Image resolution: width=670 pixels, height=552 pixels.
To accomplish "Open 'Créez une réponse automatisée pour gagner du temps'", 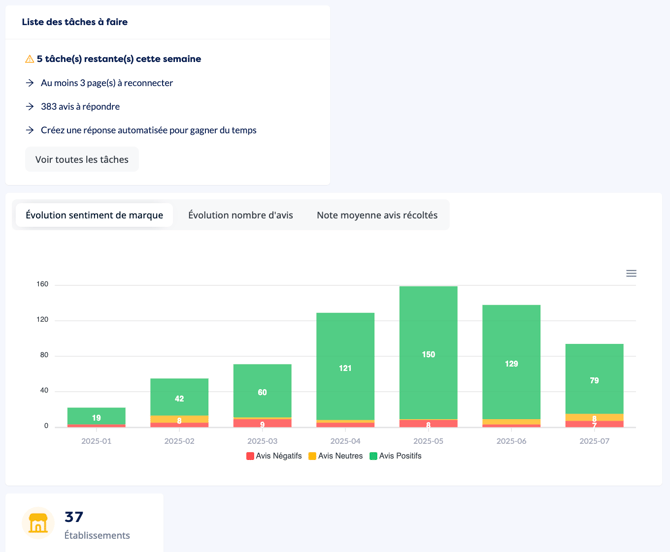I will [149, 130].
